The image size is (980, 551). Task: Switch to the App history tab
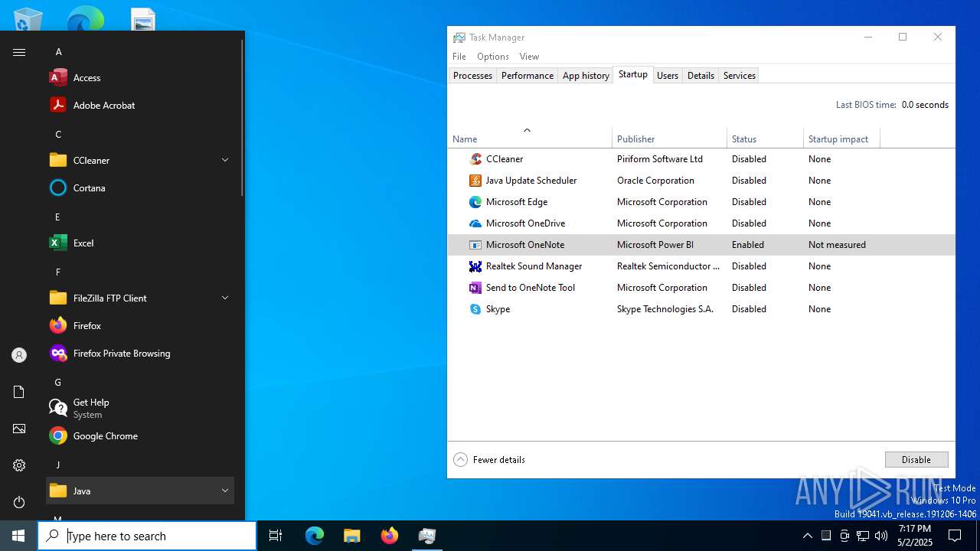586,75
